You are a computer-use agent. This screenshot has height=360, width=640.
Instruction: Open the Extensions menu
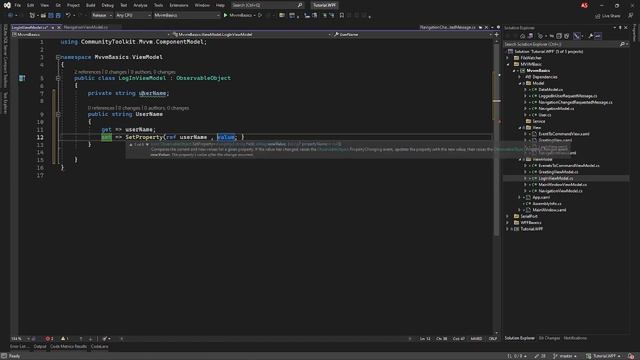click(179, 5)
